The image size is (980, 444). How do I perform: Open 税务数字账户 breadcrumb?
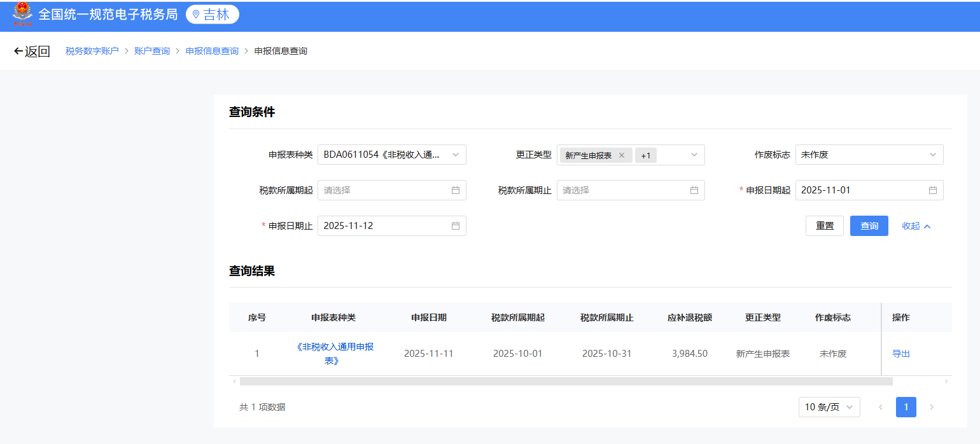(92, 51)
